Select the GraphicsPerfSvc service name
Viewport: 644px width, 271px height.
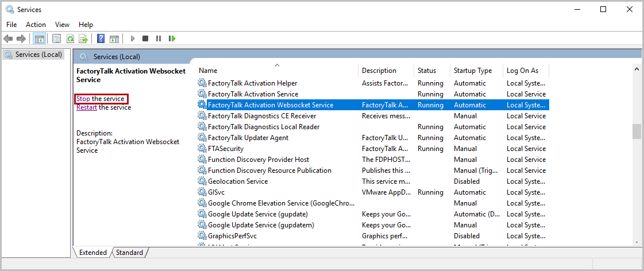pyautogui.click(x=233, y=235)
